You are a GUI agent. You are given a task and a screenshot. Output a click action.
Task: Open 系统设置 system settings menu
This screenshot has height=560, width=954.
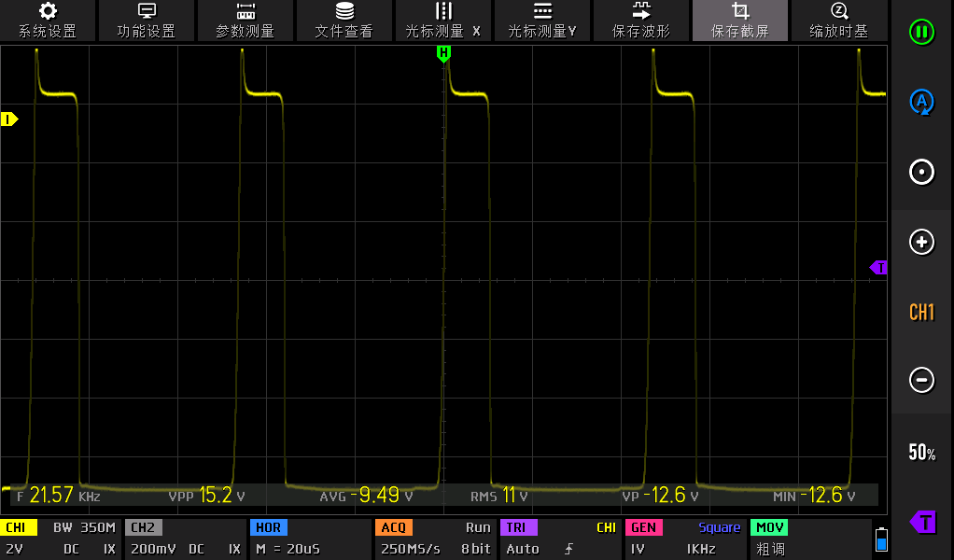(x=48, y=21)
